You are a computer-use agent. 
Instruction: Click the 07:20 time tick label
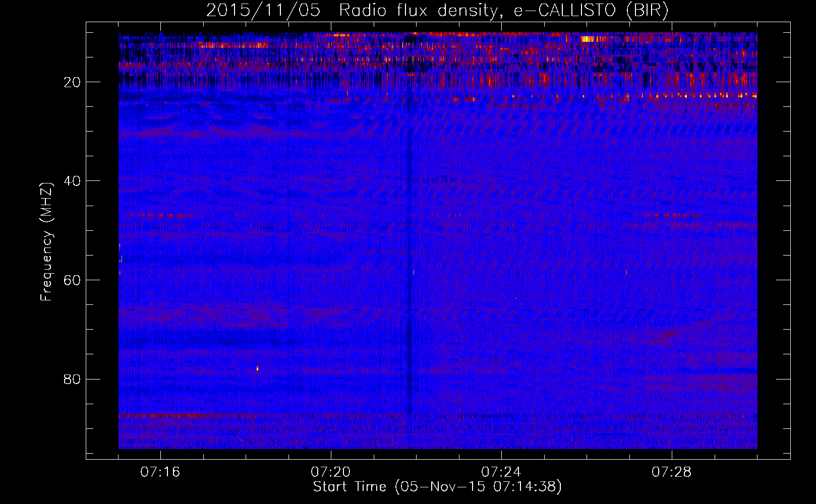(x=331, y=472)
